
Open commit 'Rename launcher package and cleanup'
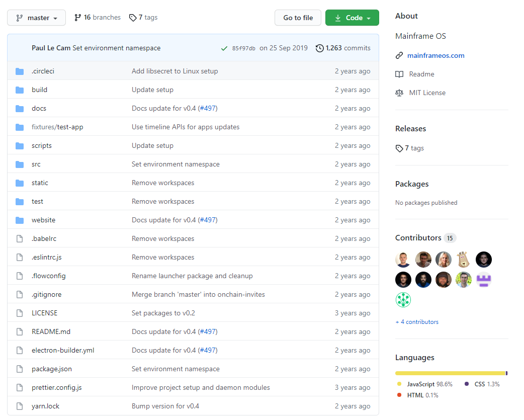[x=192, y=276]
